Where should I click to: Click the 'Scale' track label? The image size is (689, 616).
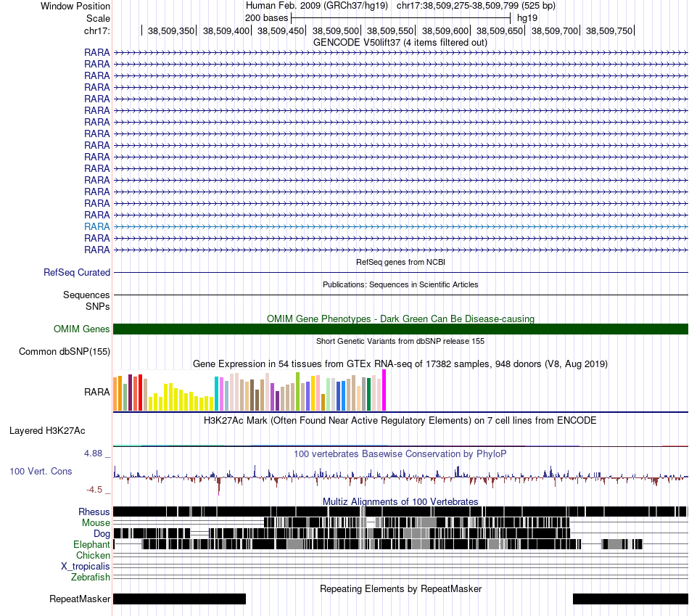pyautogui.click(x=98, y=18)
